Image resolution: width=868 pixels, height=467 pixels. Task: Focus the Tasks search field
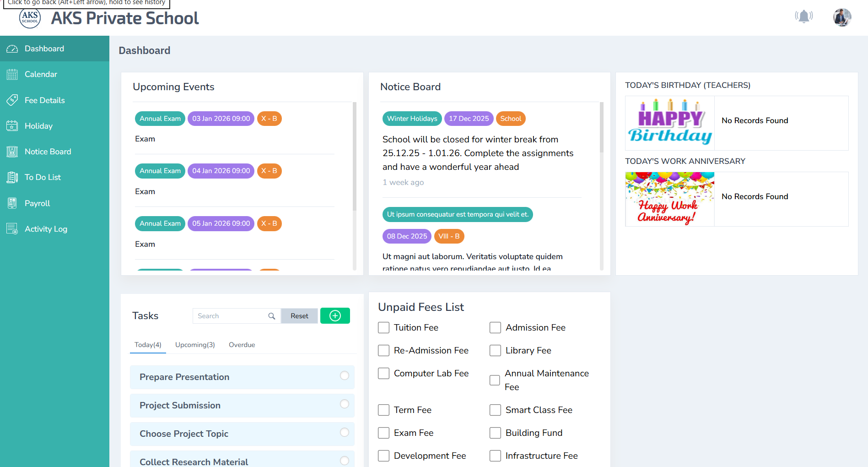pos(231,316)
